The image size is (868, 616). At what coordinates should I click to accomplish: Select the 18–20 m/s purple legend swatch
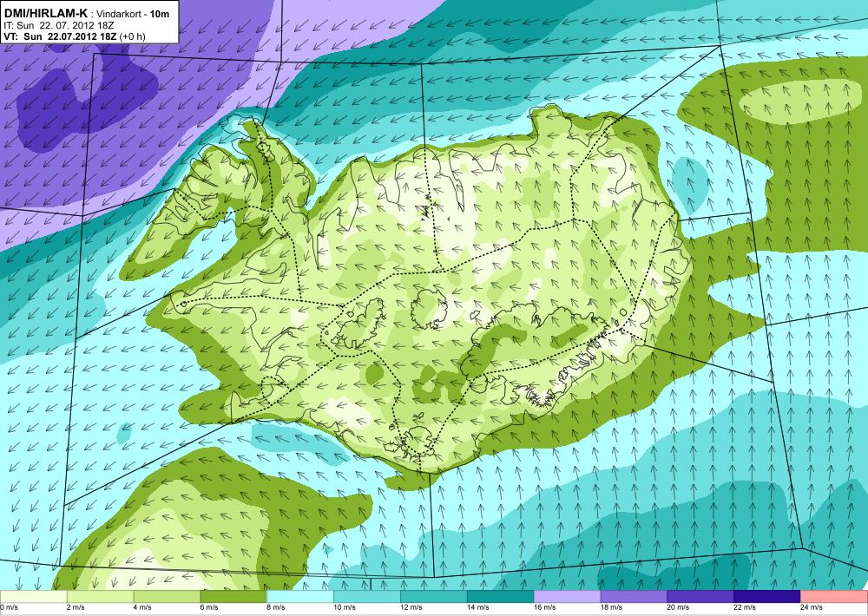pyautogui.click(x=634, y=597)
